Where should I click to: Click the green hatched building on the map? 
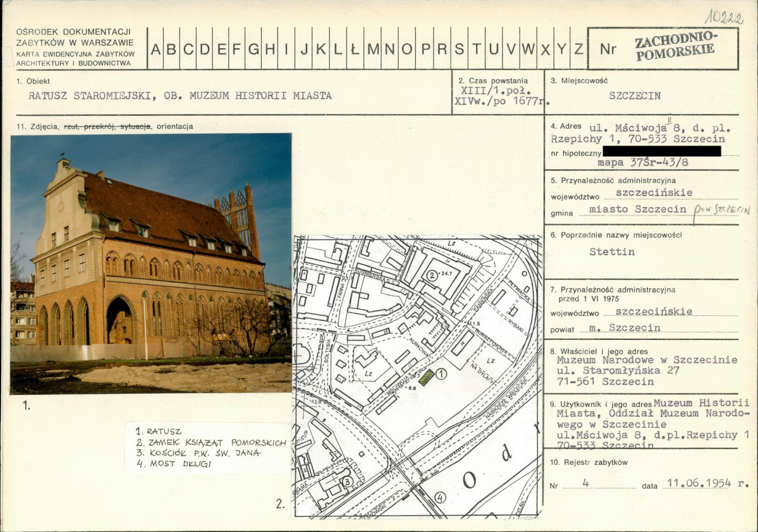pyautogui.click(x=426, y=377)
